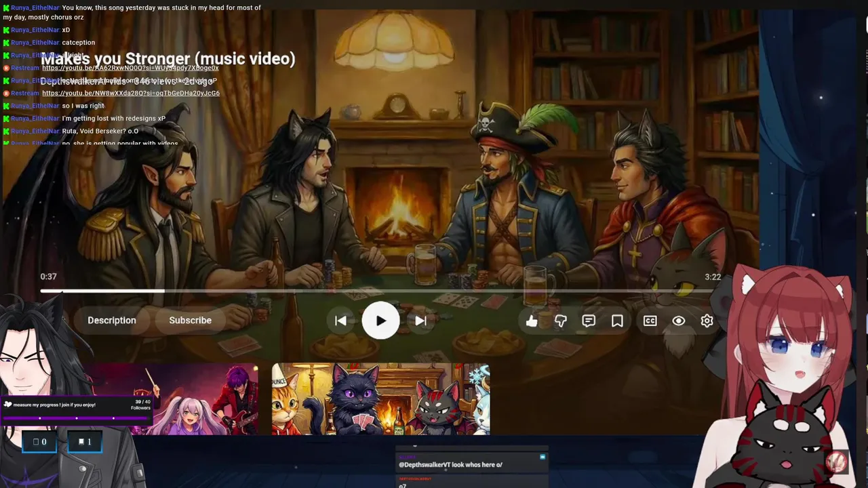Click the follower goal progress bar
Screen dimensions: 868x488
tap(76, 418)
